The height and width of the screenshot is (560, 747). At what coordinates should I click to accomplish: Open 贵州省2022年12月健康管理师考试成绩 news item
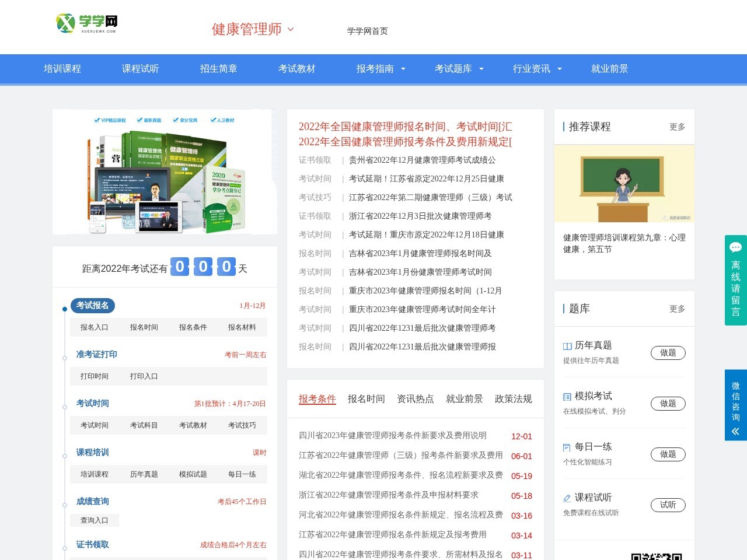pyautogui.click(x=423, y=160)
